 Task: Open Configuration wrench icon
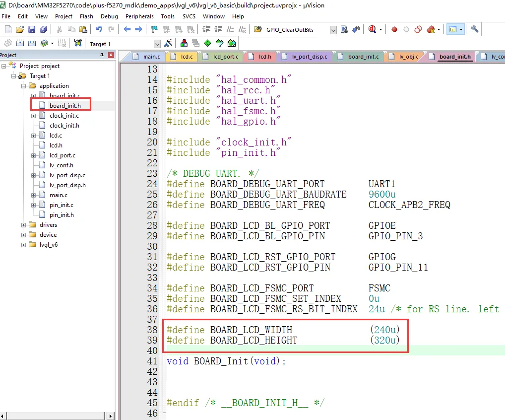pos(474,29)
